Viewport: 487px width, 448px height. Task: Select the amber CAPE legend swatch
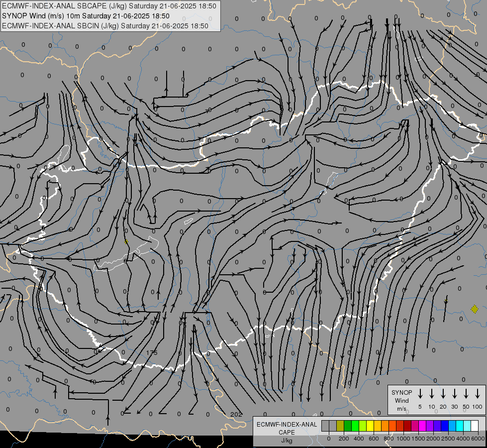click(x=378, y=426)
